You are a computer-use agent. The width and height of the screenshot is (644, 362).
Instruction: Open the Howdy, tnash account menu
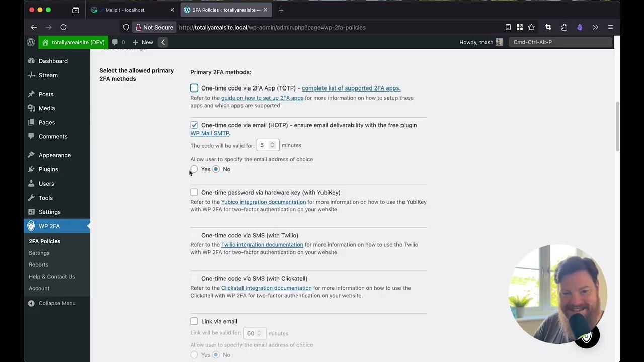click(481, 42)
